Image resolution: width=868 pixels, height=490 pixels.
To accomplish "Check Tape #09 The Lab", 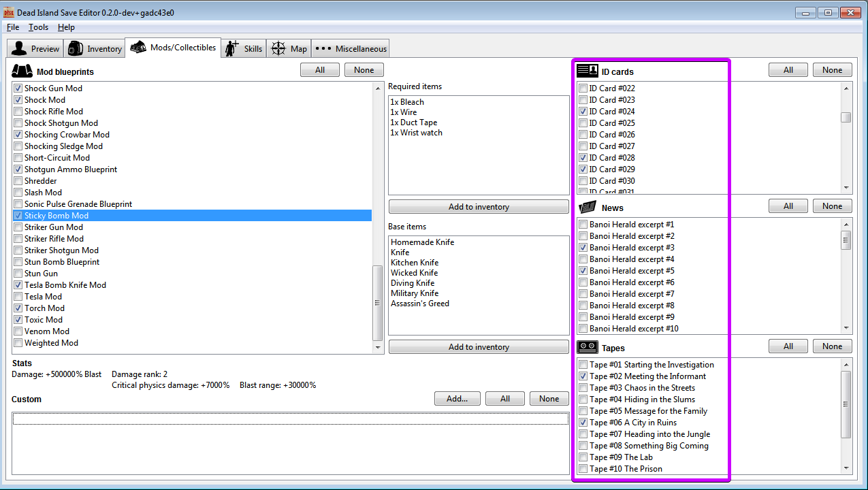I will point(583,457).
